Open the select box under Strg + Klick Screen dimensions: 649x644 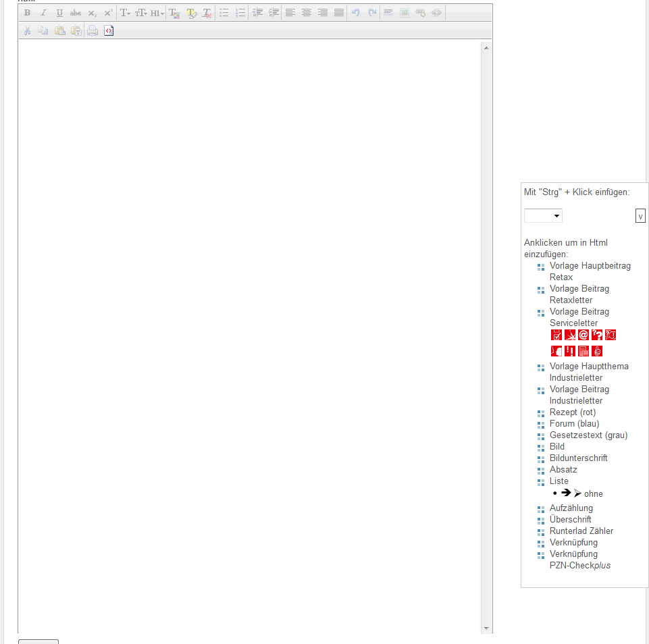[x=543, y=216]
